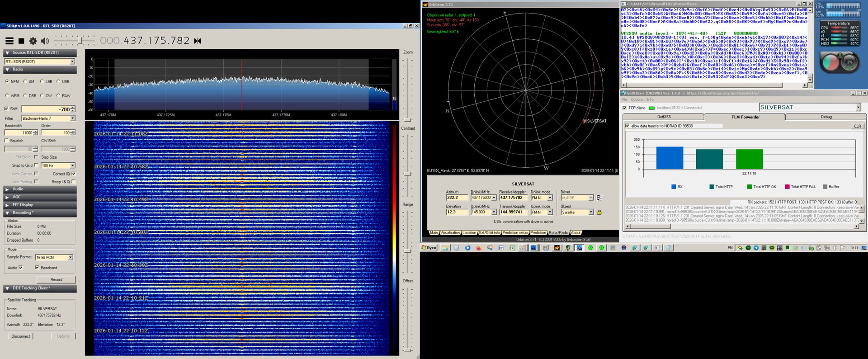
Task: Select the AM demodulation mode
Action: pyautogui.click(x=25, y=82)
